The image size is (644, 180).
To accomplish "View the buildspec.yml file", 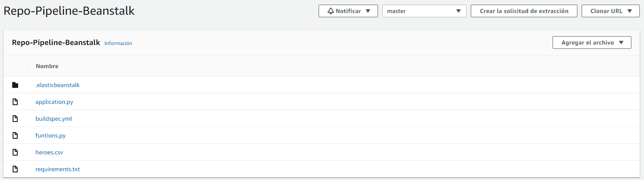I will 54,119.
